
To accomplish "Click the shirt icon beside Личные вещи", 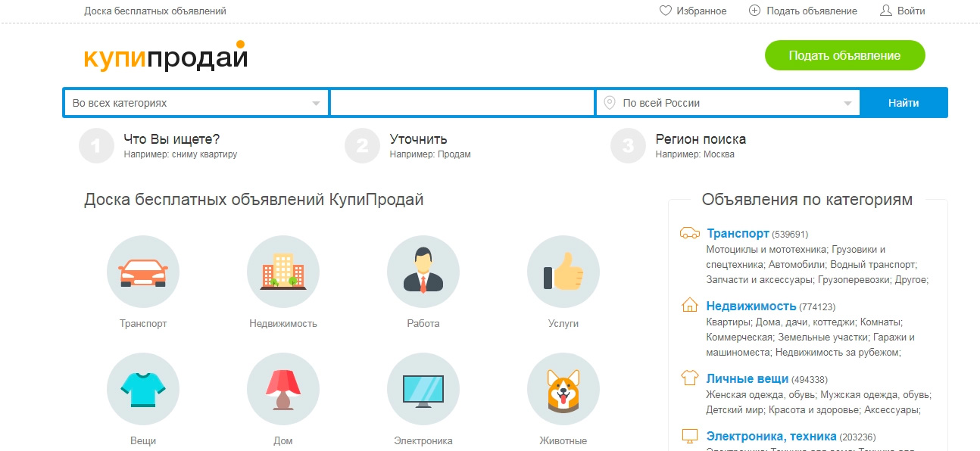I will click(x=690, y=378).
